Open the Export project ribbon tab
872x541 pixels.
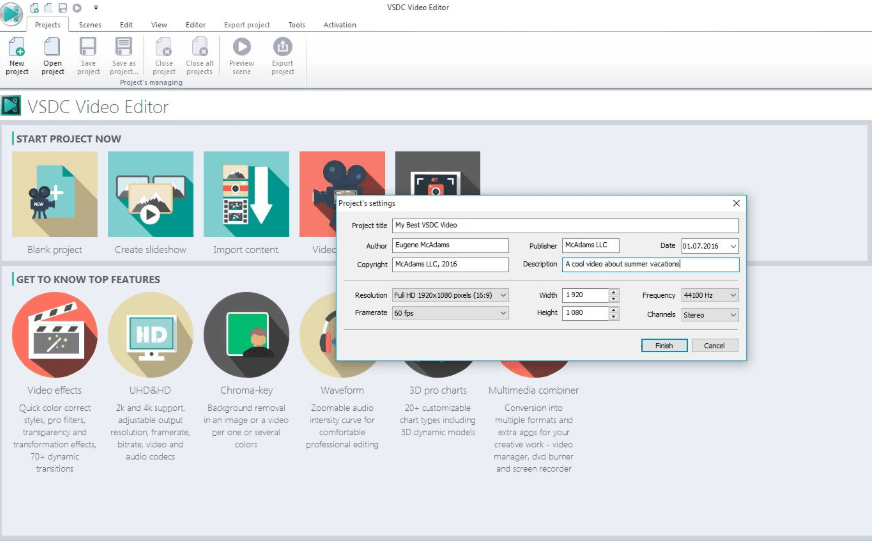[x=247, y=24]
